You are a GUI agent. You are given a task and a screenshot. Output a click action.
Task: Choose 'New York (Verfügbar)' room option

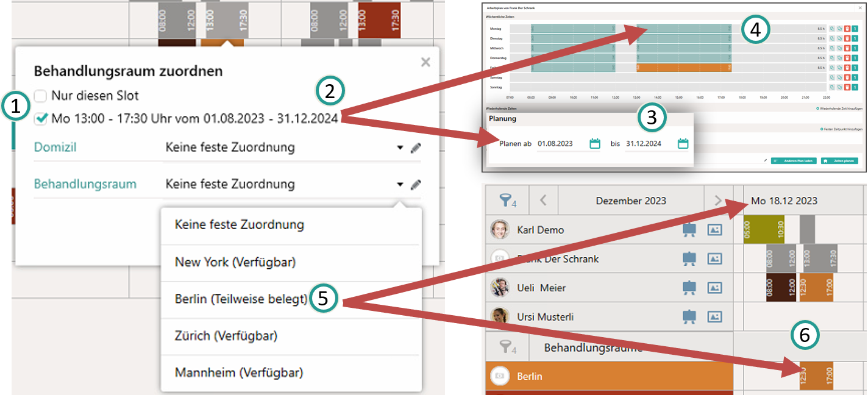(235, 262)
